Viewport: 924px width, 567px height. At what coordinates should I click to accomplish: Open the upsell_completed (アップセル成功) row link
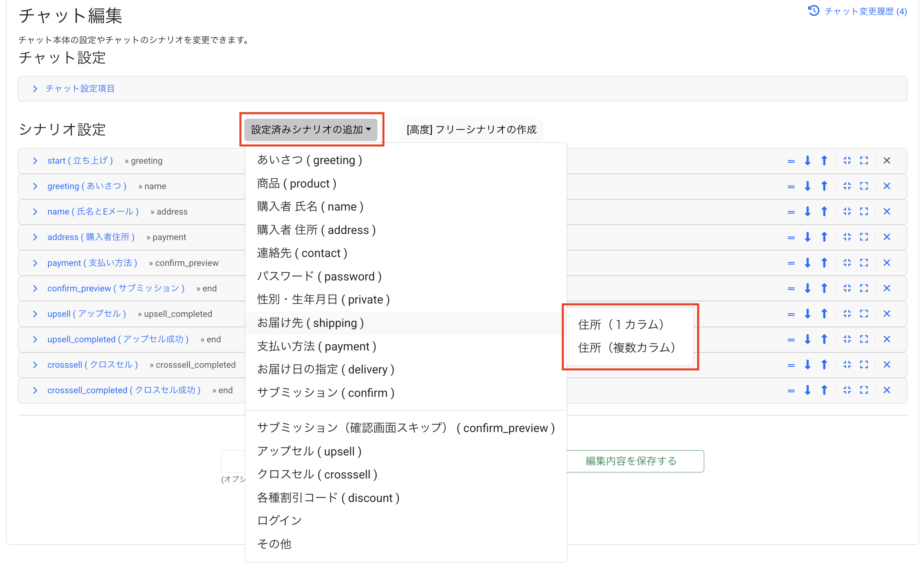click(118, 339)
